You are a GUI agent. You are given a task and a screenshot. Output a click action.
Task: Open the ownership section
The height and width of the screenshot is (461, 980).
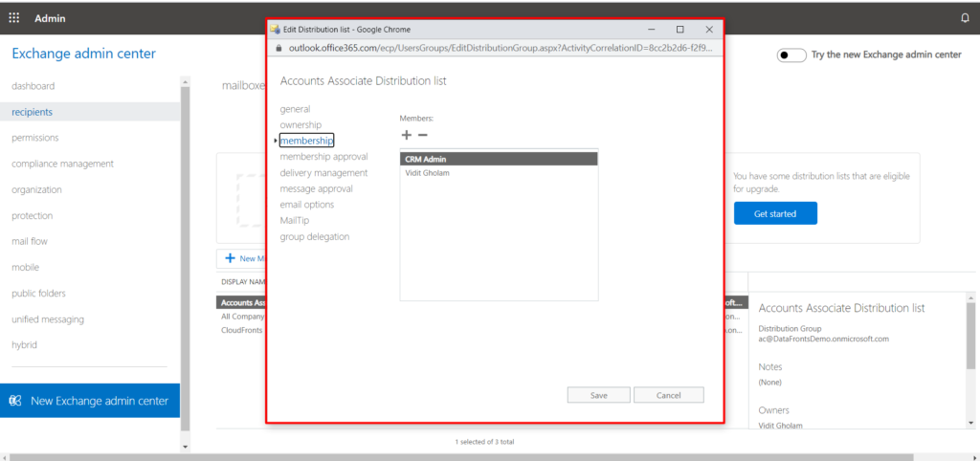[301, 125]
